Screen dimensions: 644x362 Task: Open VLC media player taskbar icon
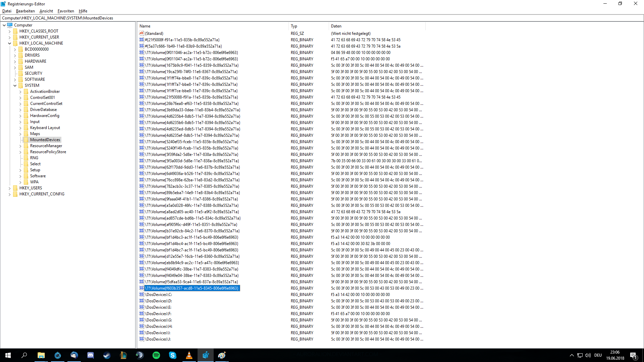[189, 355]
